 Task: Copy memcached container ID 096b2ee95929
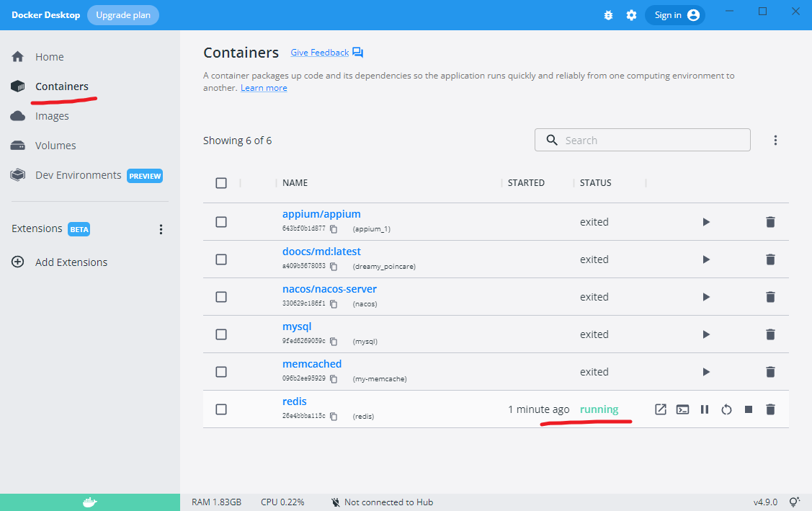pos(334,379)
